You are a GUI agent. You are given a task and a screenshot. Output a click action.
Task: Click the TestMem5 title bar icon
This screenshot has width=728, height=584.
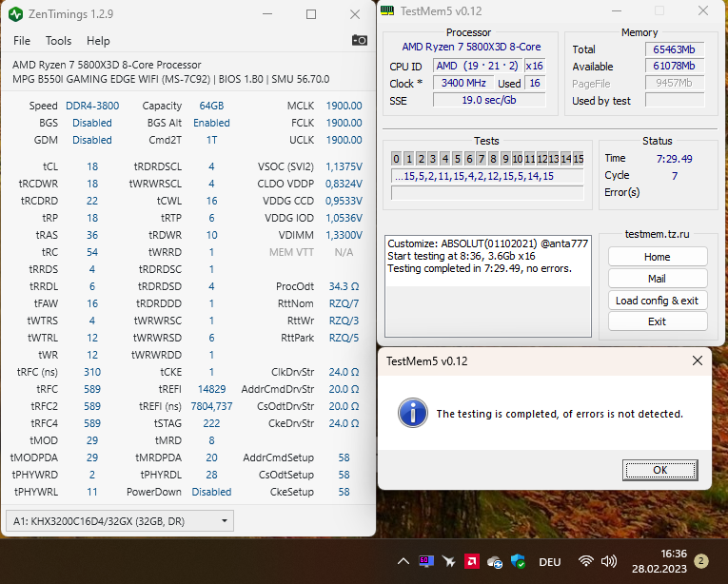(x=387, y=10)
